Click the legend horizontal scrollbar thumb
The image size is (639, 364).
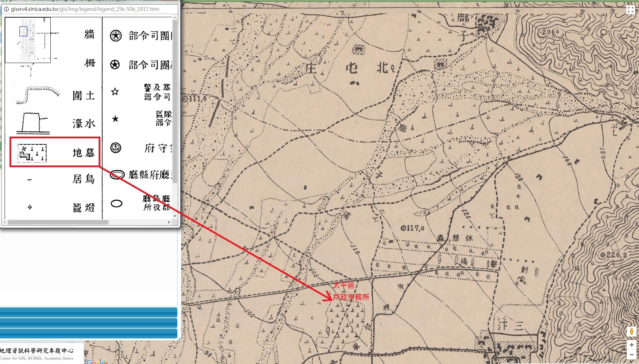[x=58, y=222]
